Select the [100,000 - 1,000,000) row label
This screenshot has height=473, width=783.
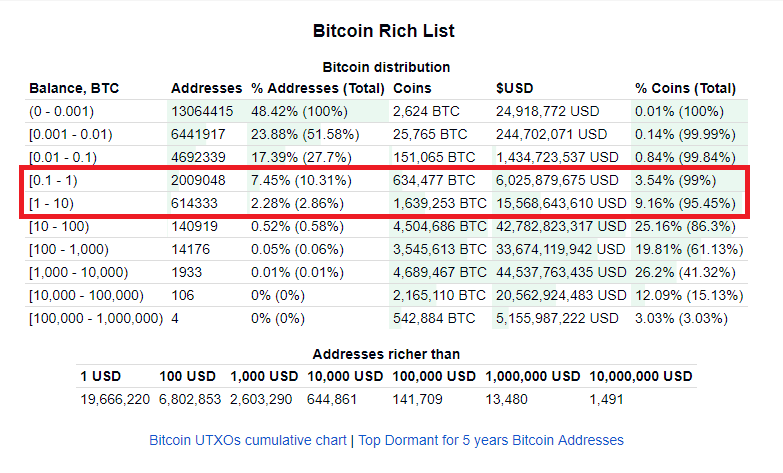pos(96,318)
